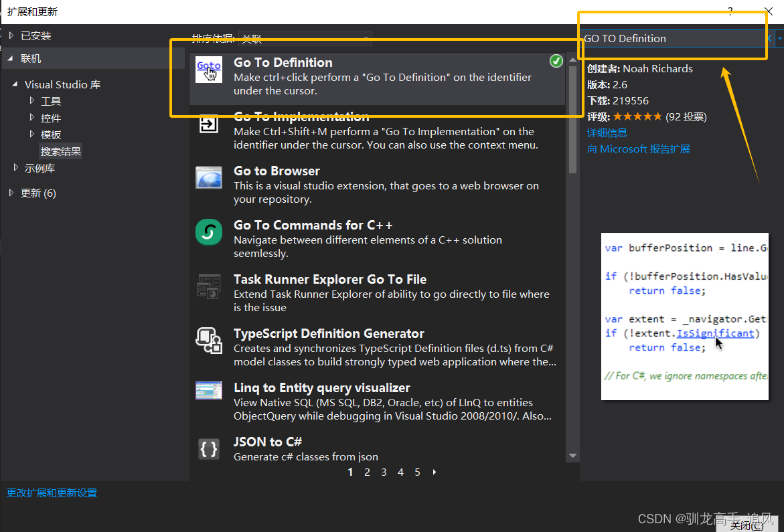Image resolution: width=784 pixels, height=532 pixels.
Task: Collapse the Visual Studio 库 node
Action: coord(15,84)
